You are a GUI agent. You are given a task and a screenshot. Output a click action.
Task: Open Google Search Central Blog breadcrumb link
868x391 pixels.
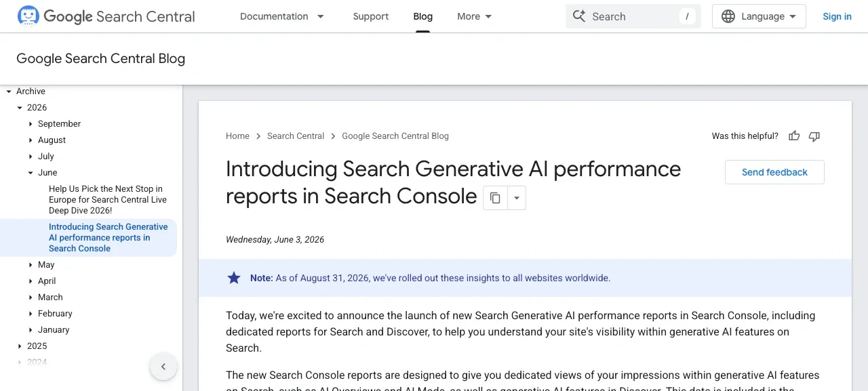point(395,136)
